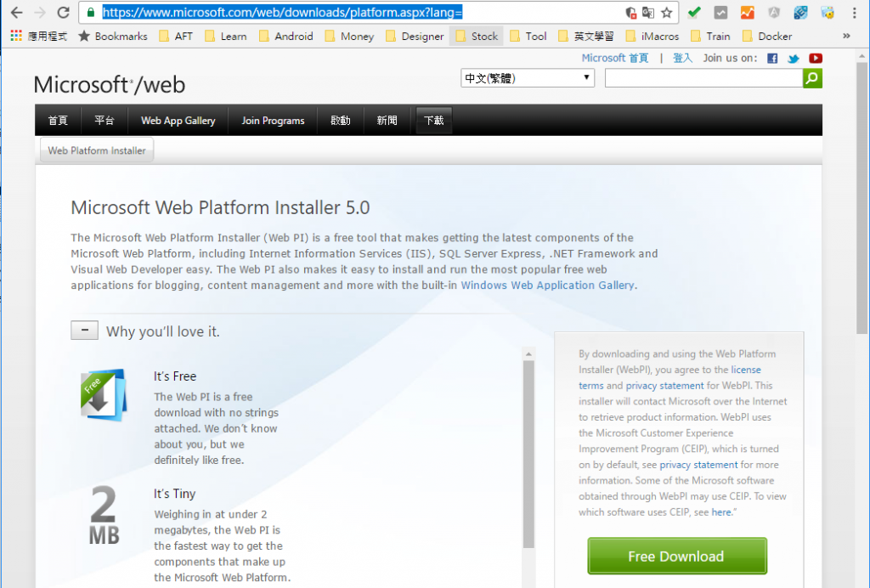The image size is (870, 588).
Task: Open the language dropdown showing 中文(繁體)
Action: [x=527, y=78]
